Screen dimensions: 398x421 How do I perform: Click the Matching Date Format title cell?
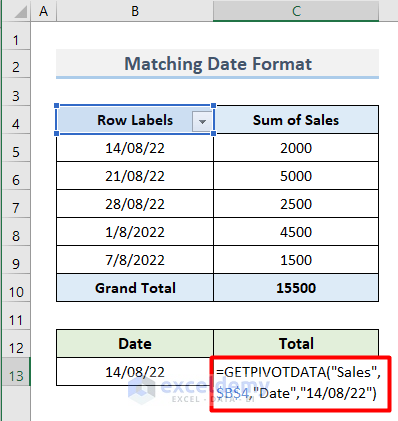[218, 64]
